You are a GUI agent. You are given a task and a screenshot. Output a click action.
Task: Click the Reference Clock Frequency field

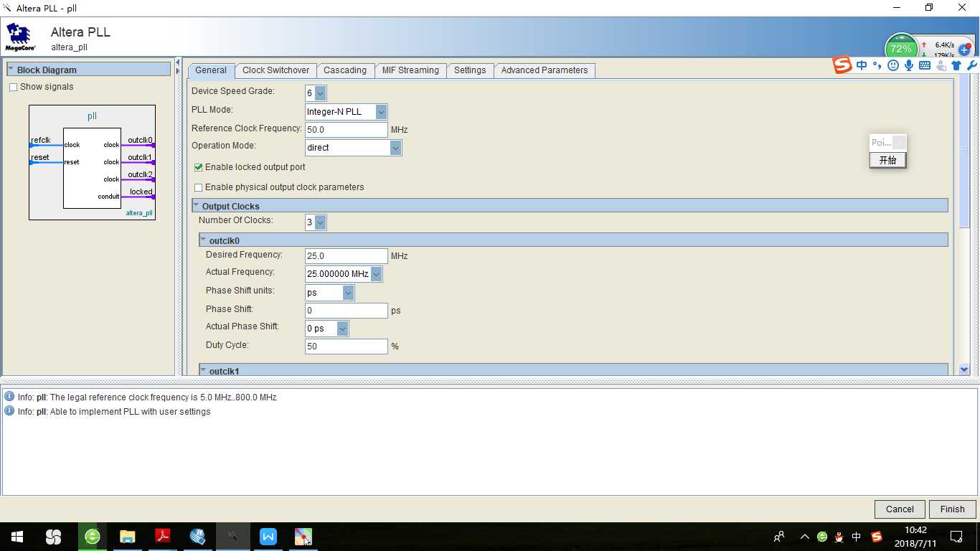tap(347, 130)
